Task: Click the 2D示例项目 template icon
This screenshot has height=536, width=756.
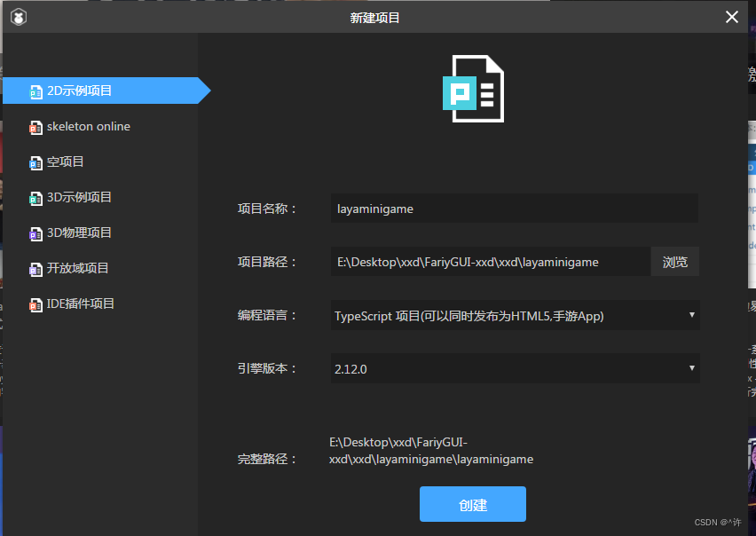Action: click(x=35, y=91)
